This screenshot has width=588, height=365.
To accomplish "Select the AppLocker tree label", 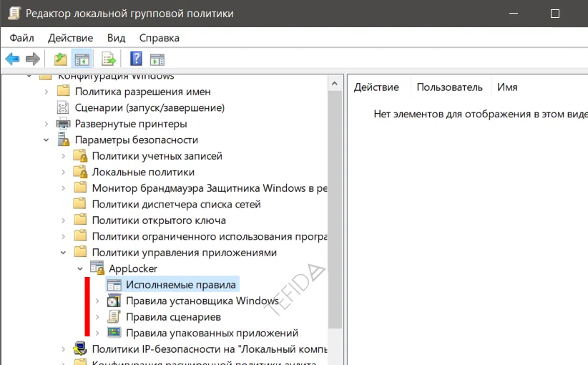I will (133, 268).
